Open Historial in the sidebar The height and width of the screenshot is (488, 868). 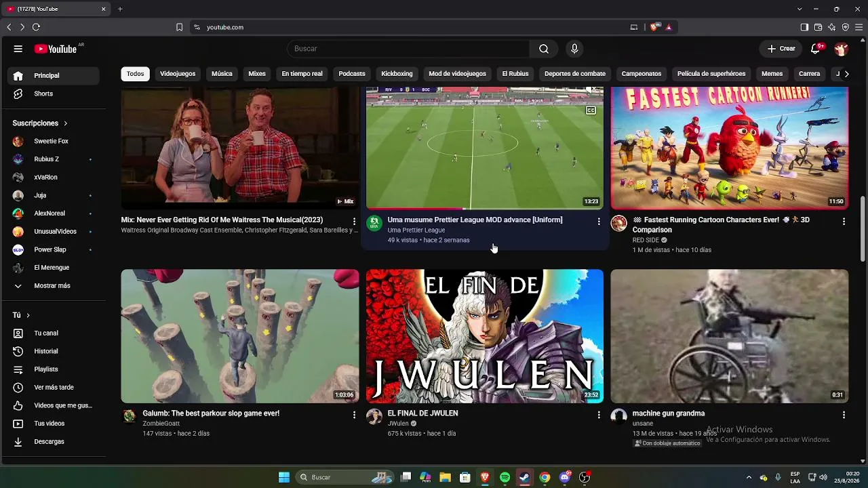pos(53,351)
